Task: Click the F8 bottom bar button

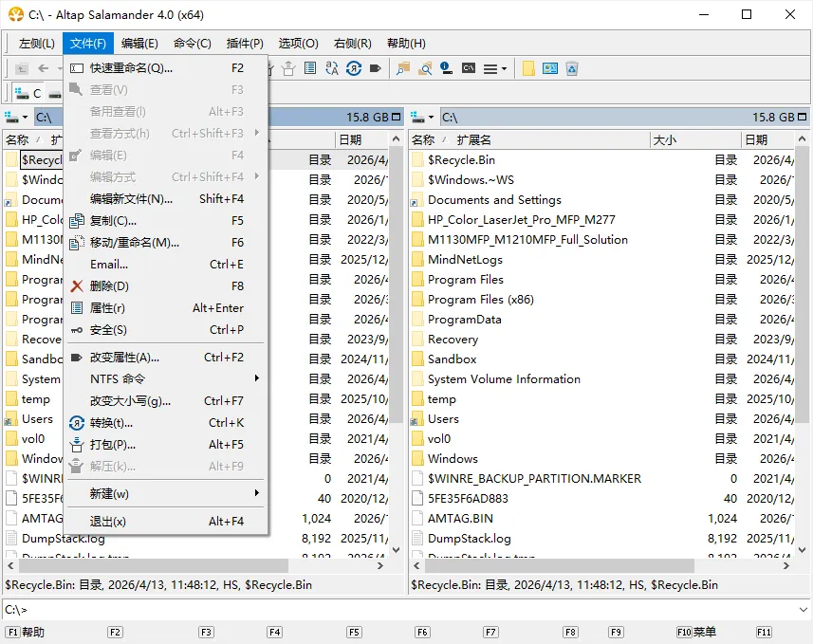Action: coord(570,632)
